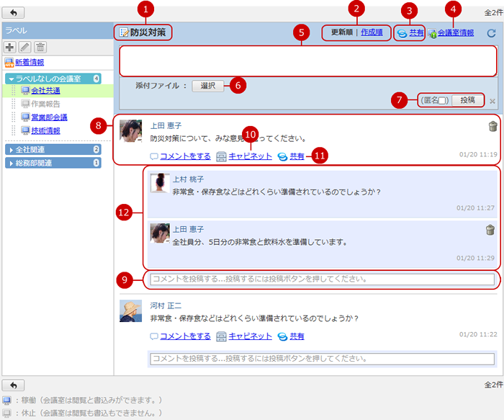
Task: Focus comment field under 河村 正二's post
Action: point(322,359)
